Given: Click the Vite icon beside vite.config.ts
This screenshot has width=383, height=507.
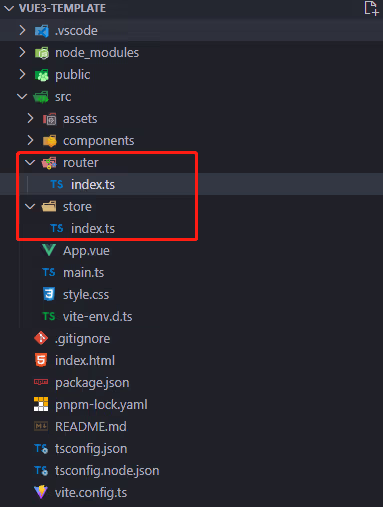Looking at the screenshot, I should tap(41, 492).
